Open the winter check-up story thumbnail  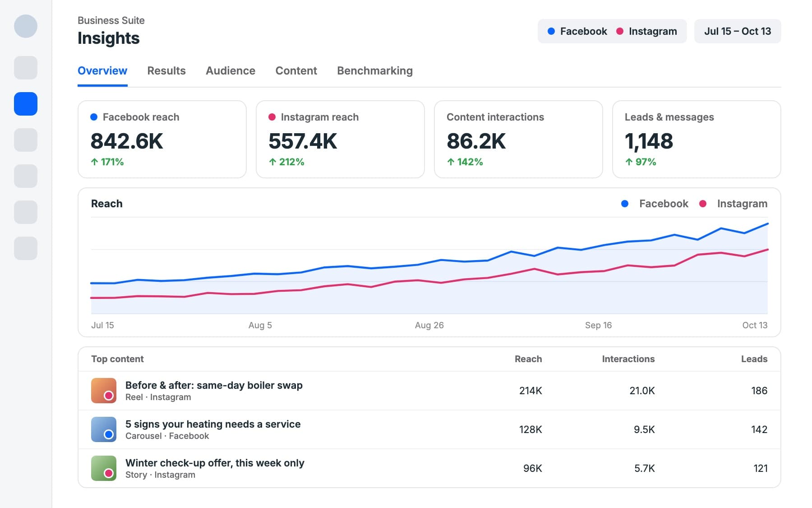(x=104, y=468)
